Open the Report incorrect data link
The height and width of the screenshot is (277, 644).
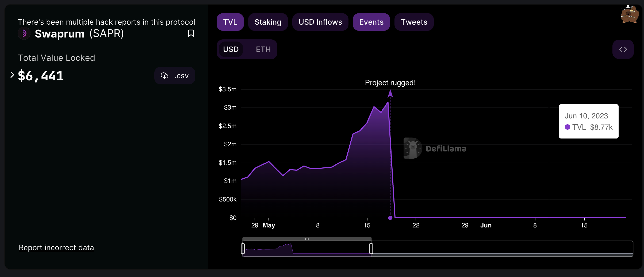tap(56, 248)
